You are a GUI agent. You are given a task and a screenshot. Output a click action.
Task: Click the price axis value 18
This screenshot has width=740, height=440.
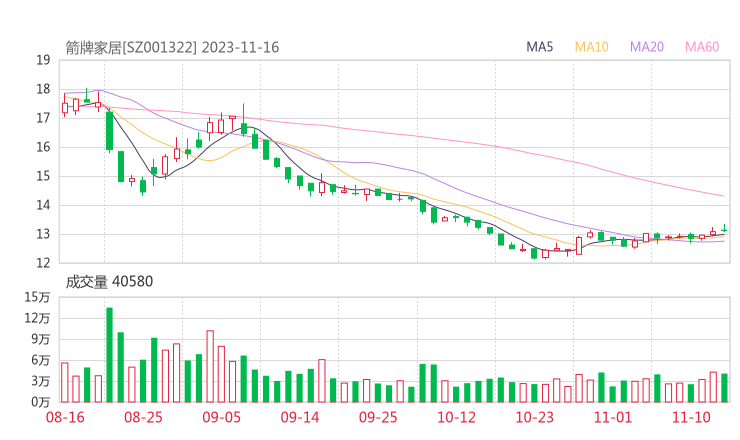pos(43,89)
